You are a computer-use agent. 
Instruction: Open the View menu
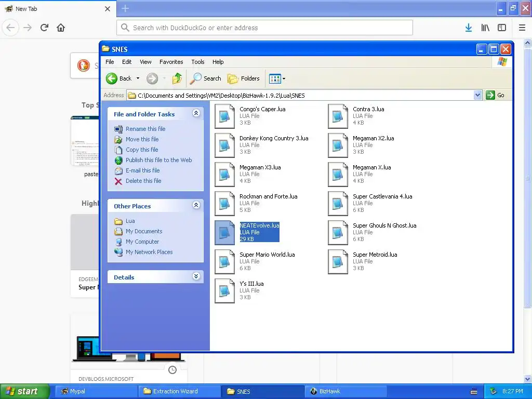[x=145, y=62]
